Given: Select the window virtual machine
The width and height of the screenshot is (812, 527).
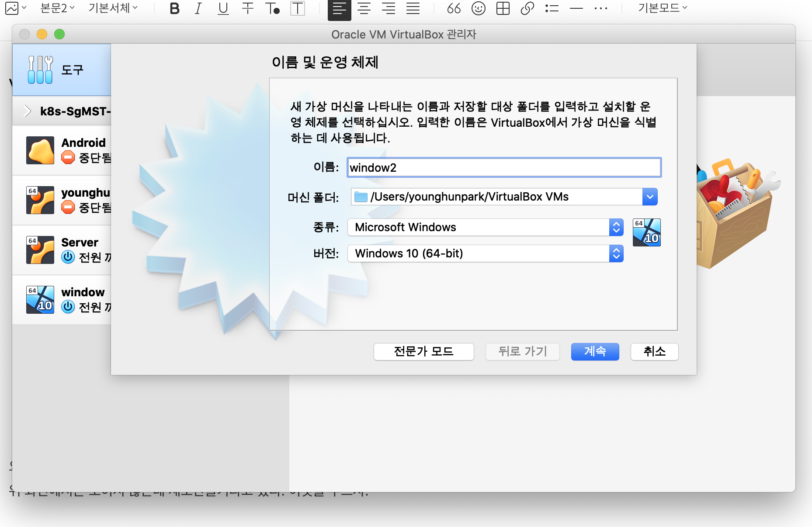Looking at the screenshot, I should click(x=62, y=300).
